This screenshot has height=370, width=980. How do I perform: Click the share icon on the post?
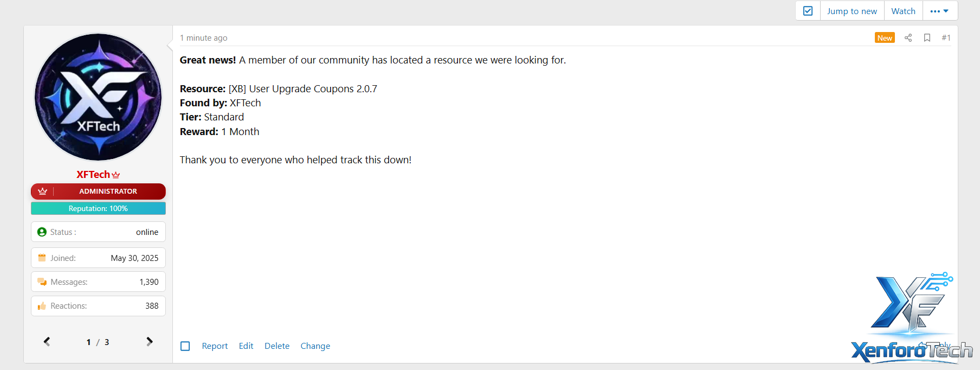[x=908, y=38]
